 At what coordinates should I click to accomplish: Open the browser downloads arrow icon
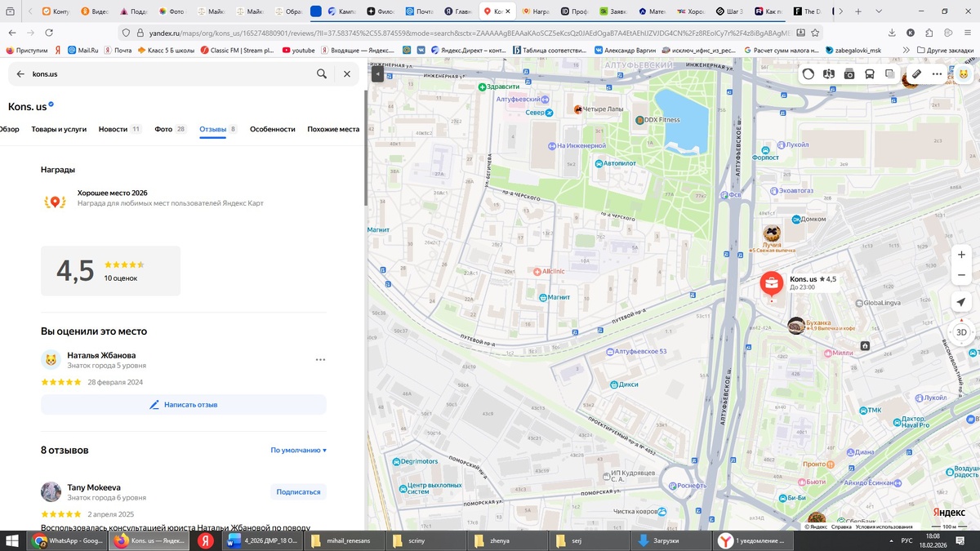tap(892, 33)
